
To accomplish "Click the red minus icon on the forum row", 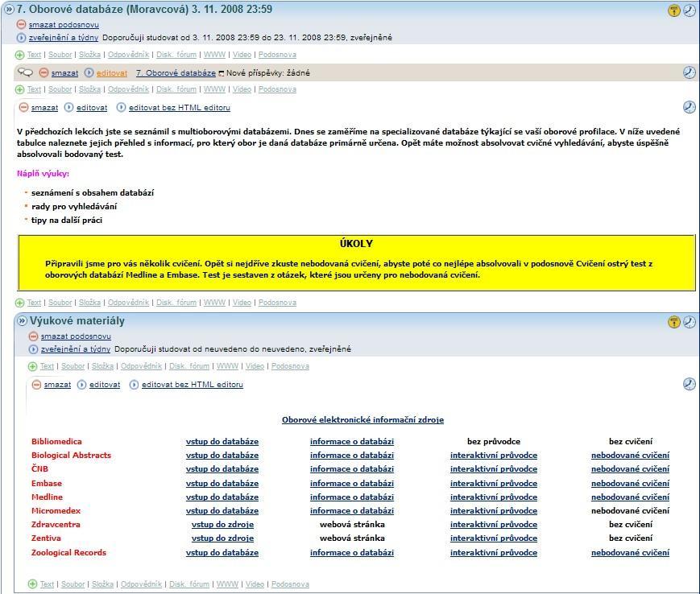I will pyautogui.click(x=43, y=72).
